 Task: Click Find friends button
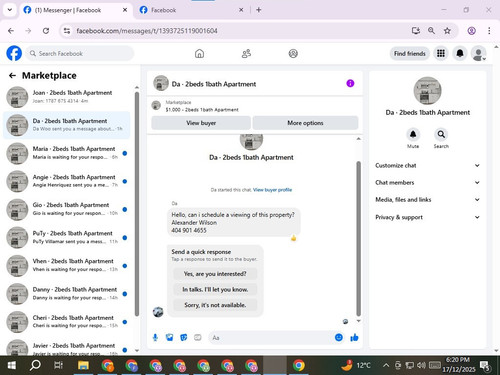(410, 53)
